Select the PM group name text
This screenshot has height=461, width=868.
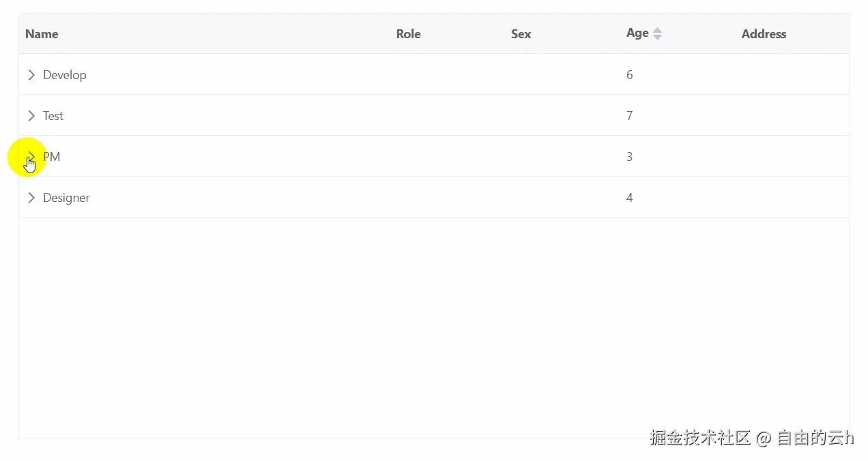53,157
